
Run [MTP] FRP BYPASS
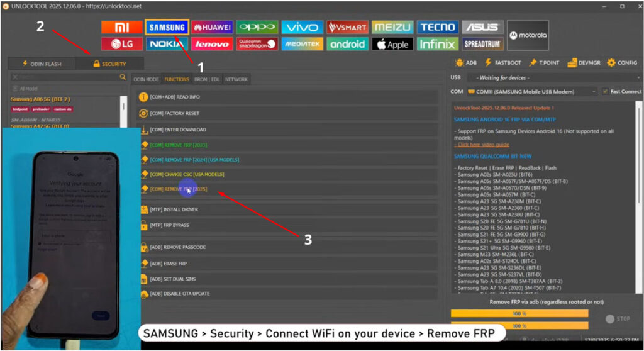pyautogui.click(x=287, y=226)
